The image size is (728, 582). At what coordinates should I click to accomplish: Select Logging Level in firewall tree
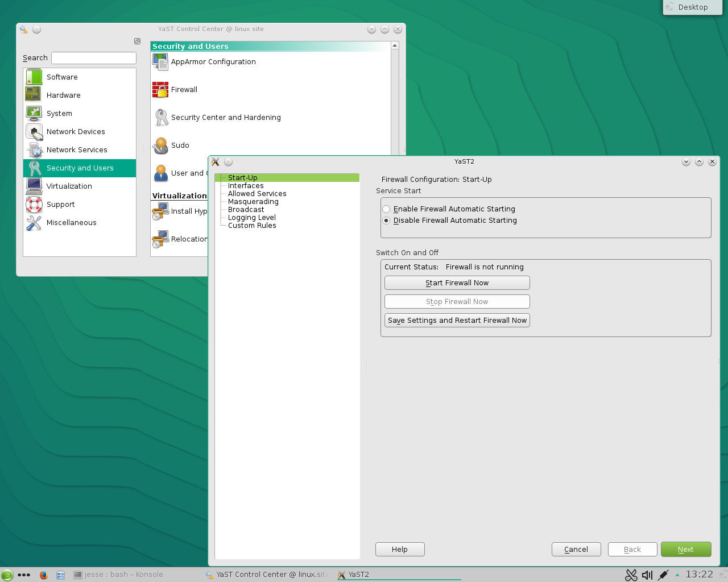[252, 217]
